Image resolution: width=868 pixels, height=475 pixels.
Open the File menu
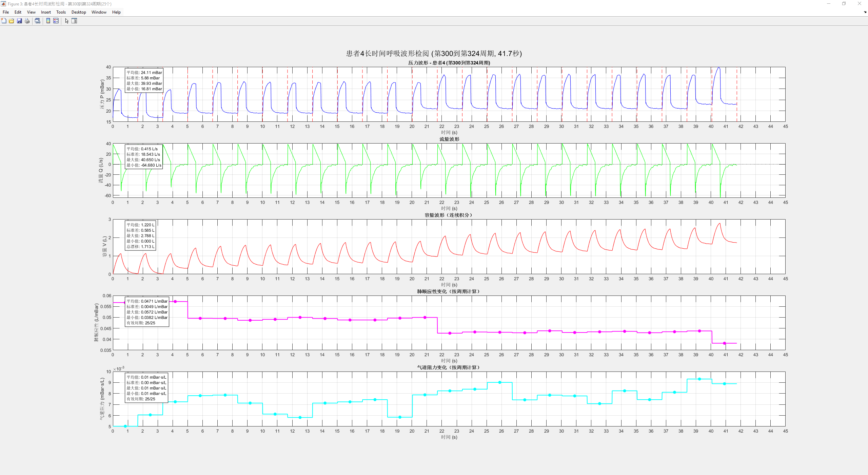(6, 12)
